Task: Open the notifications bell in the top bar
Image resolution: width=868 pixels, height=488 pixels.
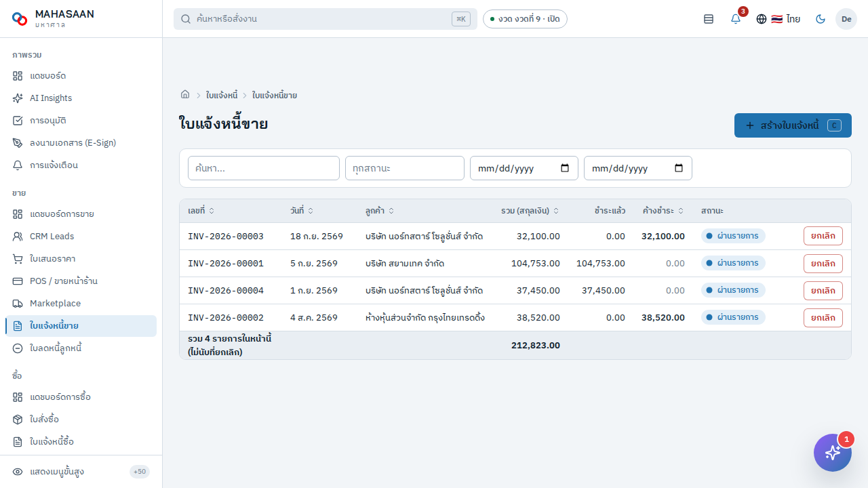Action: [x=736, y=19]
